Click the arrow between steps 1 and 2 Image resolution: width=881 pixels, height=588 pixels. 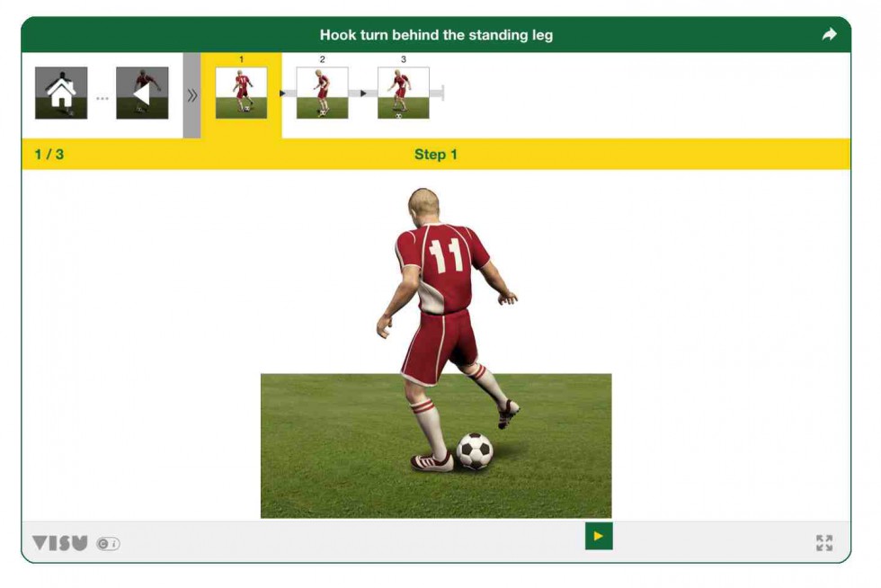(282, 94)
